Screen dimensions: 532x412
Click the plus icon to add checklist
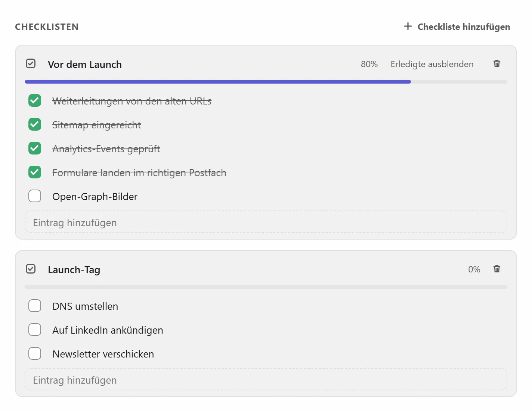[x=408, y=26]
